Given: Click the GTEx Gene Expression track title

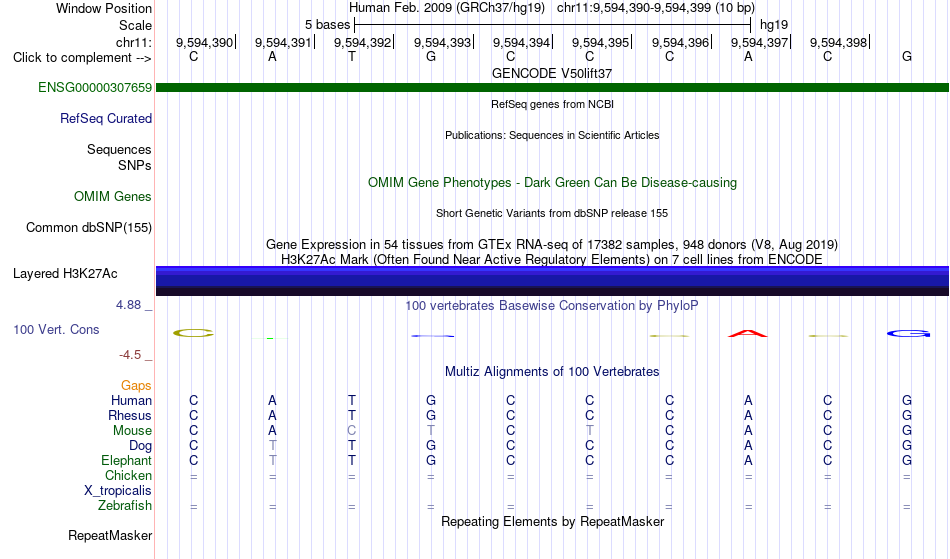Looking at the screenshot, I should click(x=552, y=245).
